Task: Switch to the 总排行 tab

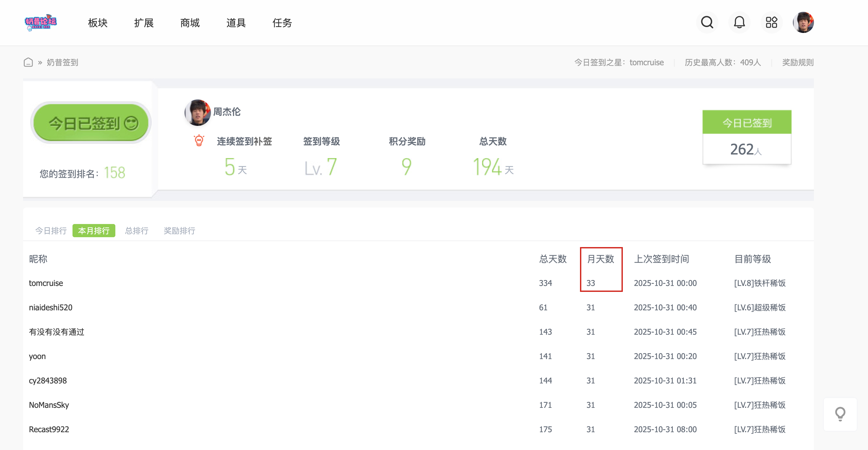Action: click(136, 231)
